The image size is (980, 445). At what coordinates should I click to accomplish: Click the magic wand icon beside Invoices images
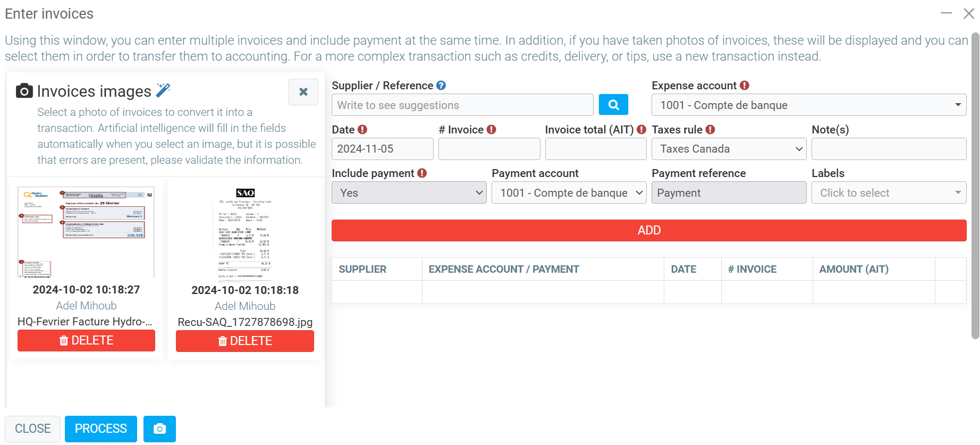click(x=163, y=91)
